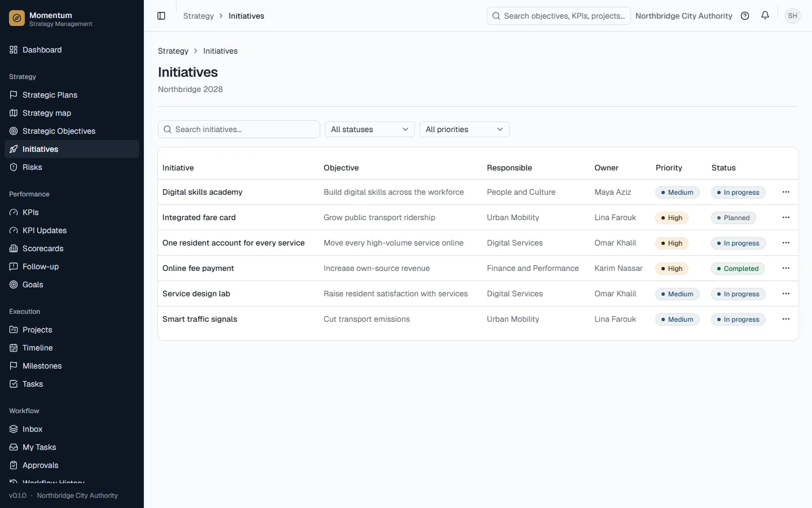Expand the All priorities dropdown
Image resolution: width=812 pixels, height=508 pixels.
pyautogui.click(x=465, y=129)
